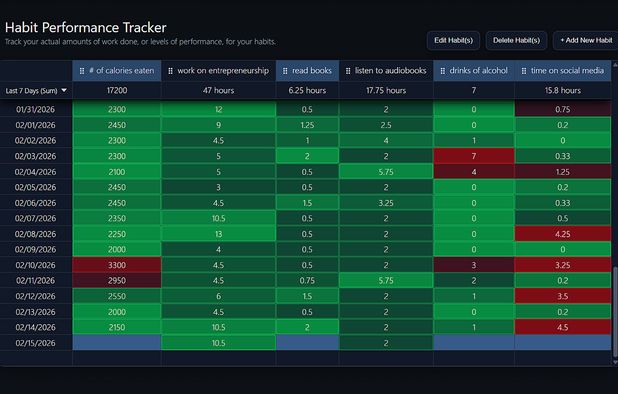Click the 17200 calories sum cell

(117, 91)
